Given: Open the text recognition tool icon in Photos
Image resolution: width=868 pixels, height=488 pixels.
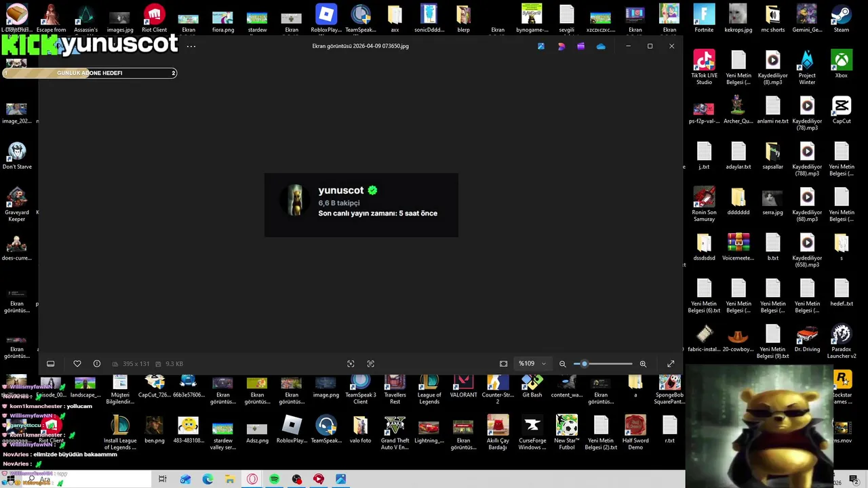Looking at the screenshot, I should click(370, 364).
